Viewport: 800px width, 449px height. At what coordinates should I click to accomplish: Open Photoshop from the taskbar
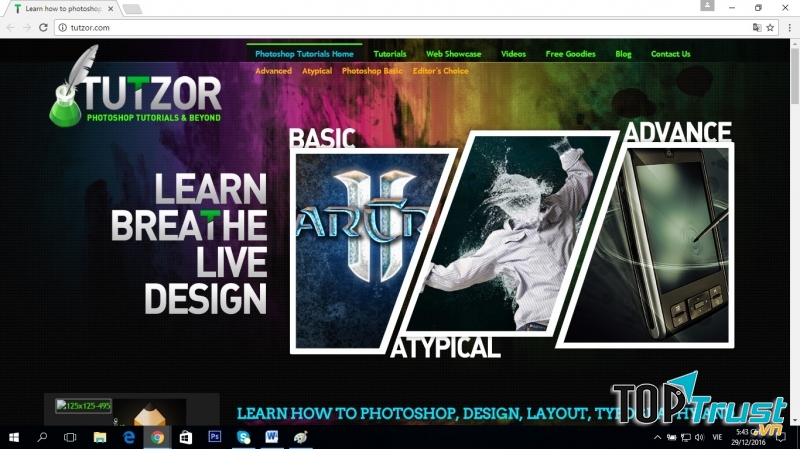click(x=215, y=437)
